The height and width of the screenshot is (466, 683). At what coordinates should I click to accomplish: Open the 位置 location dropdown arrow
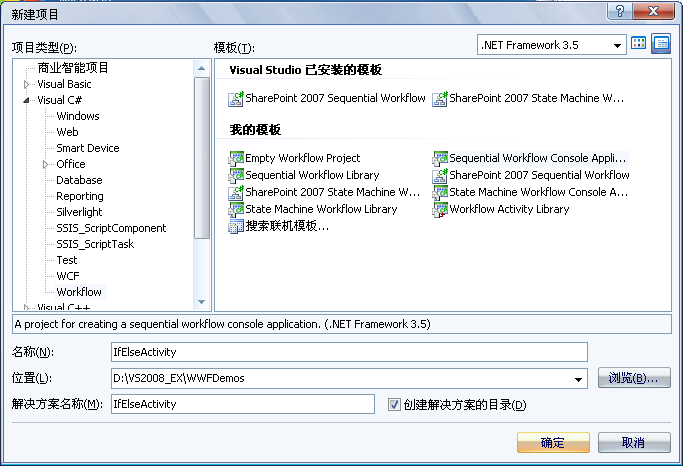click(x=578, y=379)
